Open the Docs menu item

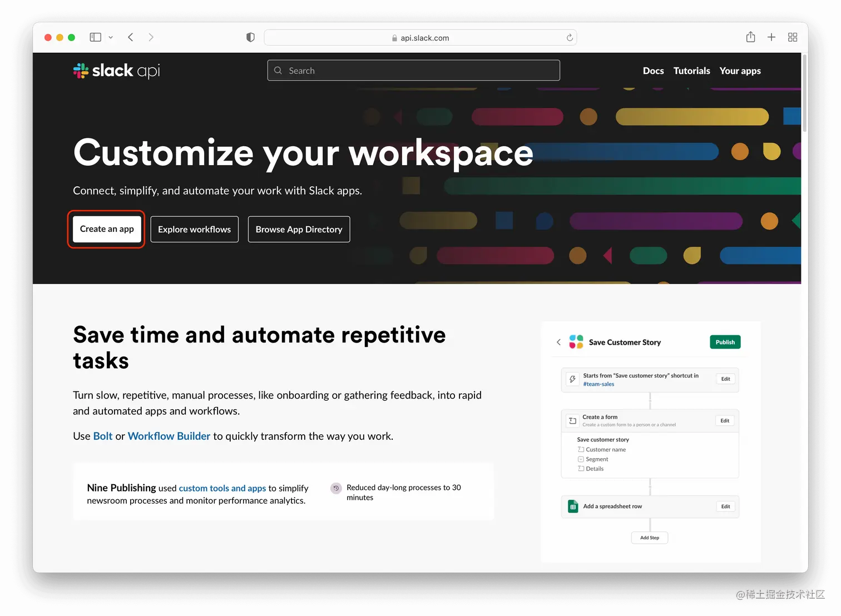pos(653,71)
